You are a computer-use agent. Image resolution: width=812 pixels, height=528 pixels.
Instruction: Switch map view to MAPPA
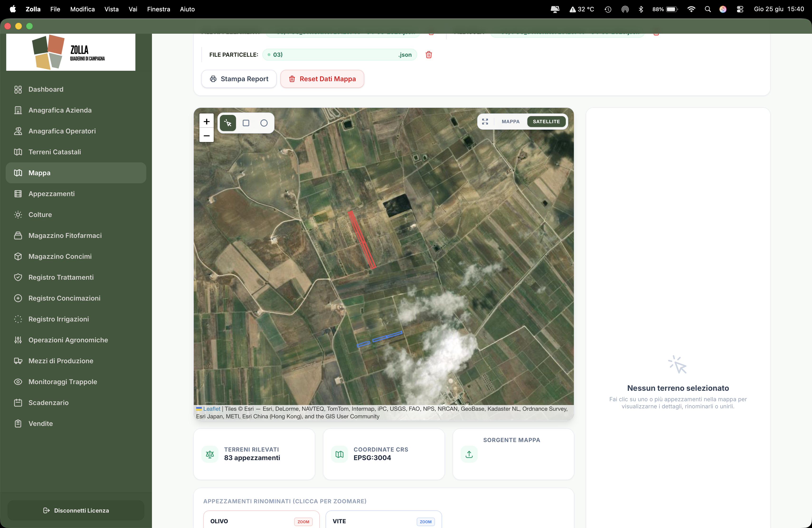point(510,121)
